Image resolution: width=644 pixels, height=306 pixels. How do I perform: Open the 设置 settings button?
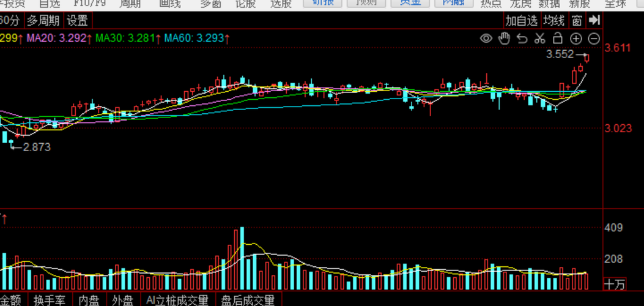point(78,20)
